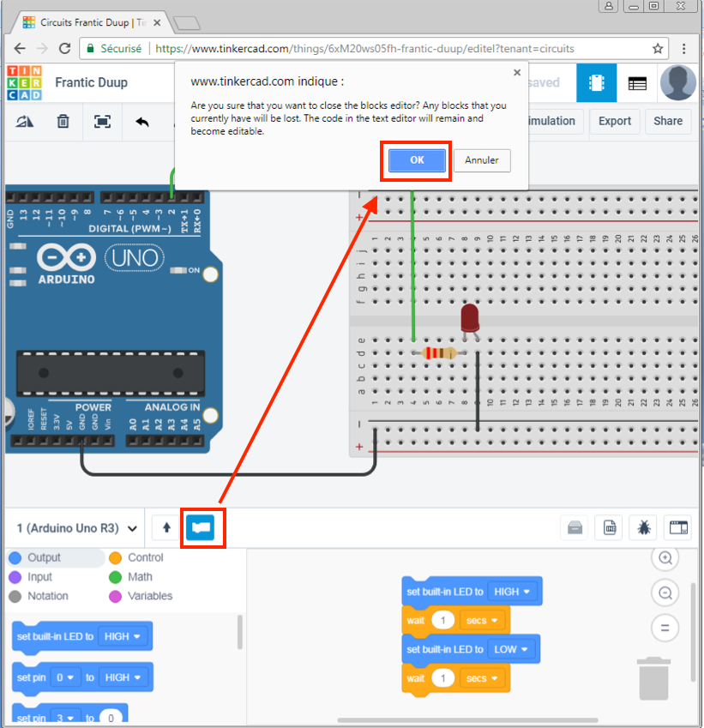Open the Arduino Uno R3 component dropdown
Screen dimensions: 704x728
click(x=76, y=528)
